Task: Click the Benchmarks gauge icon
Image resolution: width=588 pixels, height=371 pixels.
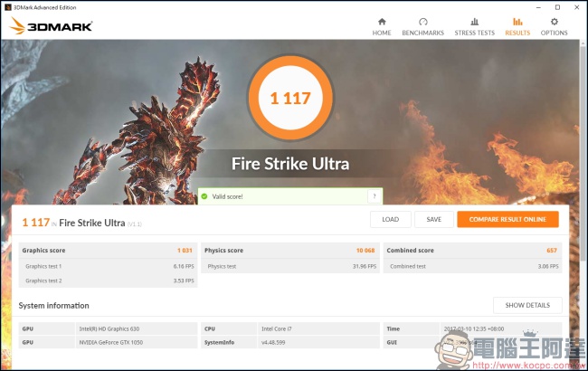Action: coord(423,22)
